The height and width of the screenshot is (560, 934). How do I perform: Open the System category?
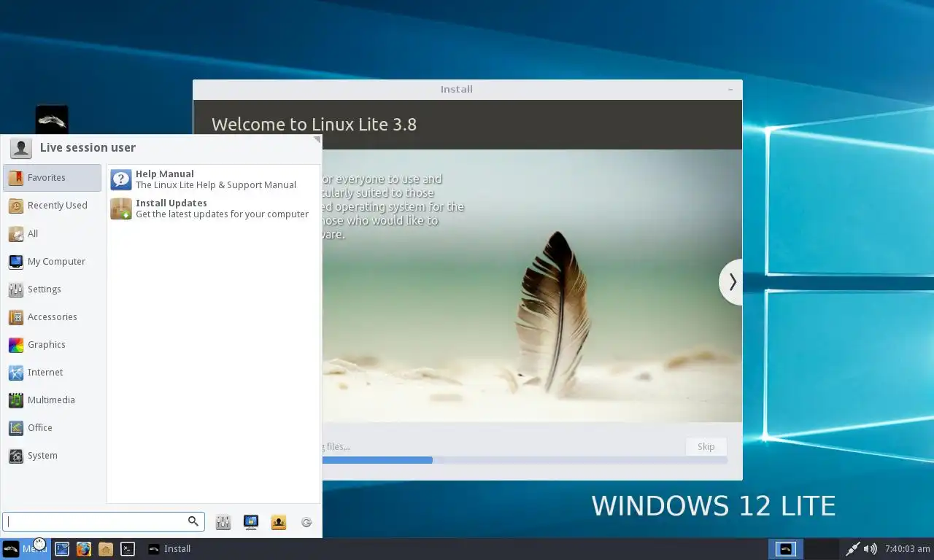[53, 455]
